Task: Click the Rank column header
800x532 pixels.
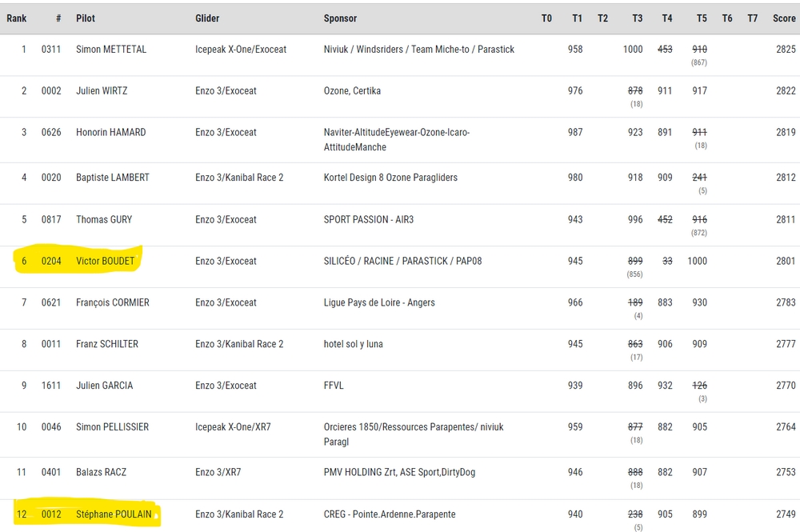Action: pos(17,18)
